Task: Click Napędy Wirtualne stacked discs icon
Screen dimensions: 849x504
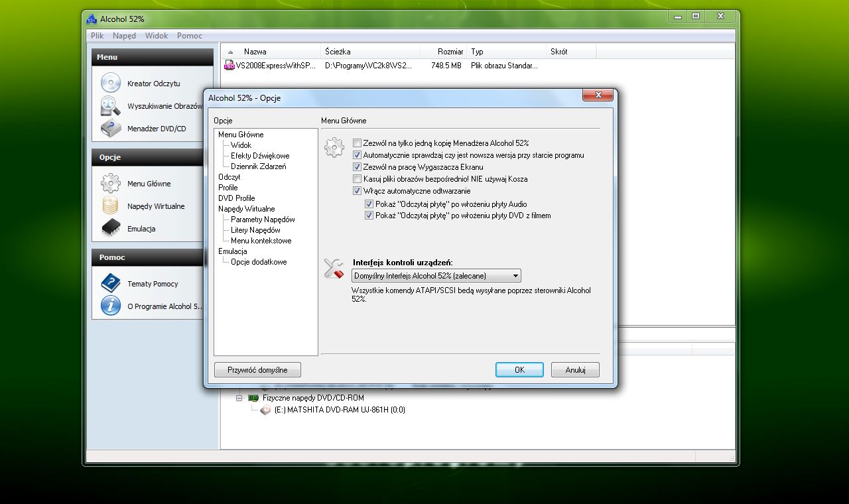Action: (x=110, y=206)
